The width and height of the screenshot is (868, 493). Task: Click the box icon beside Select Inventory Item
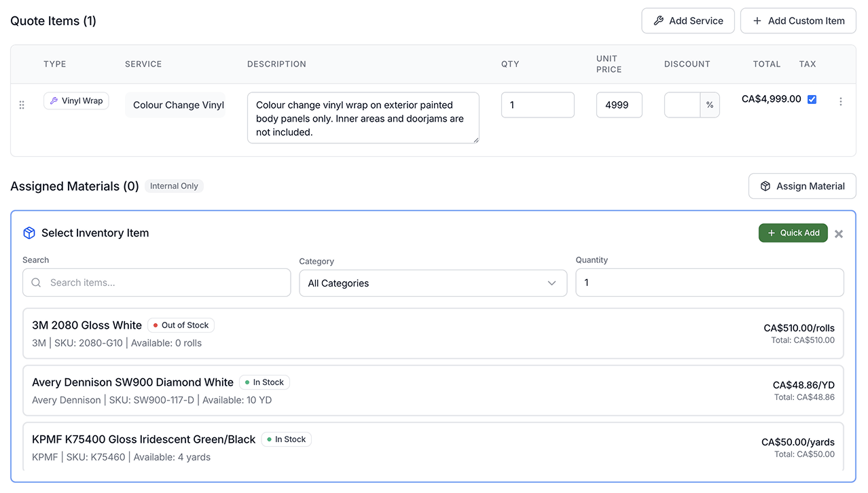tap(29, 233)
